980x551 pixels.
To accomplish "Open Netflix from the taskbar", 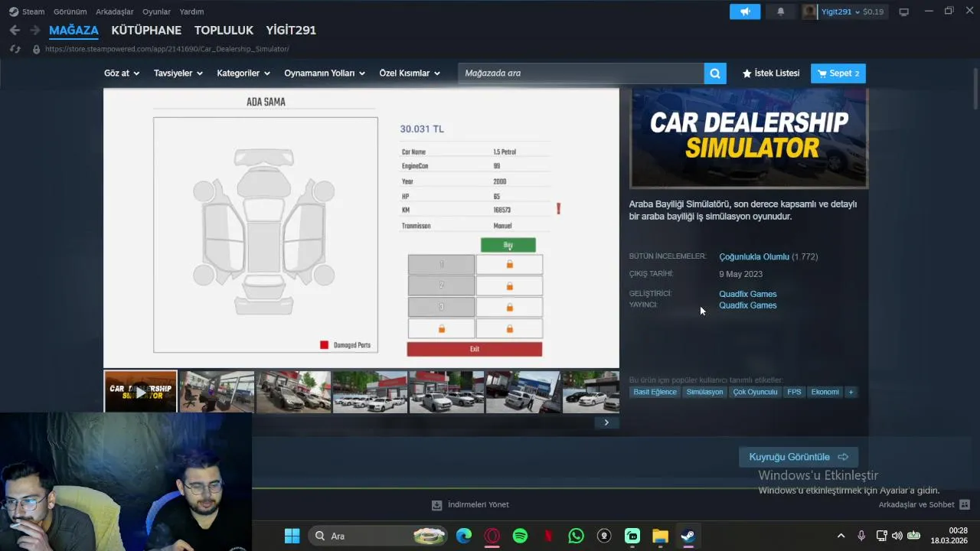I will click(548, 536).
